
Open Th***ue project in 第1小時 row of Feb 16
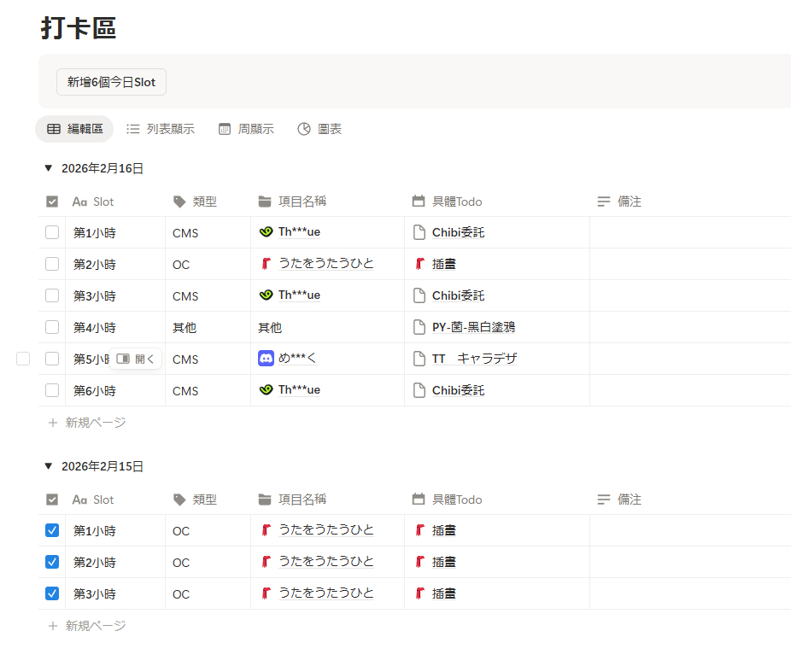click(299, 232)
